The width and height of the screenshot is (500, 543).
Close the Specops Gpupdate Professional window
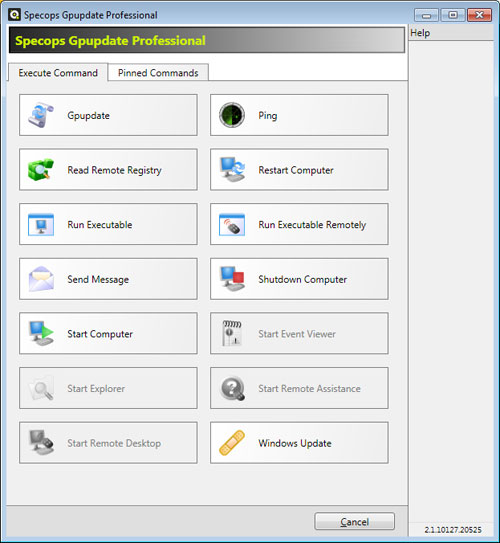tap(479, 15)
